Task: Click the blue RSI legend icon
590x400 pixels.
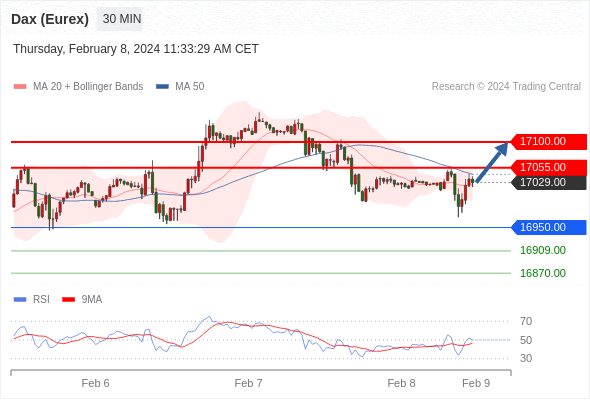Action: [x=20, y=300]
